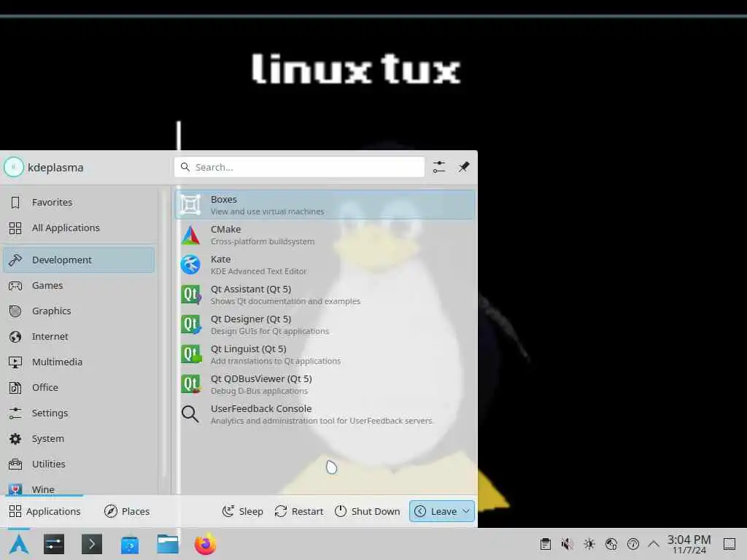The width and height of the screenshot is (747, 560).
Task: Open Konsole terminal from taskbar
Action: point(91,544)
